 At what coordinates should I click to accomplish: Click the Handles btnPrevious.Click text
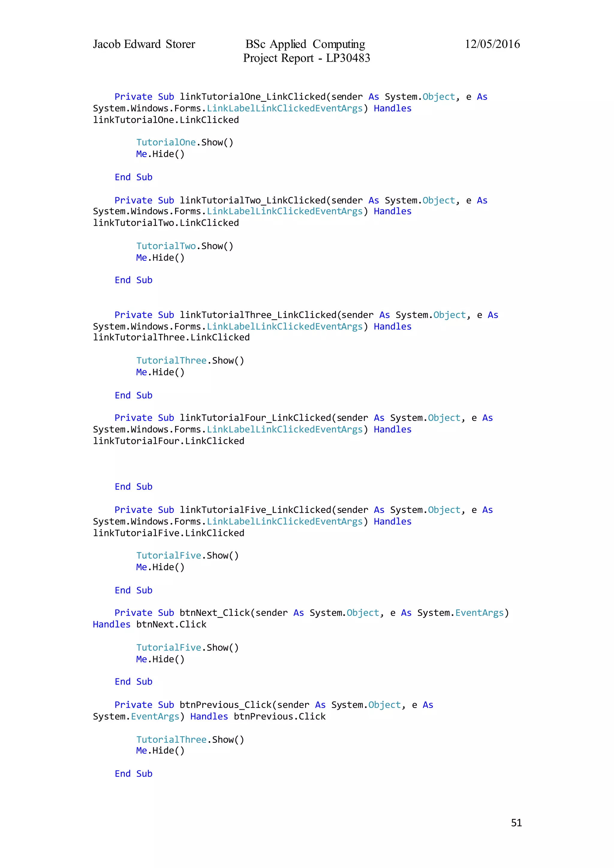(x=258, y=717)
